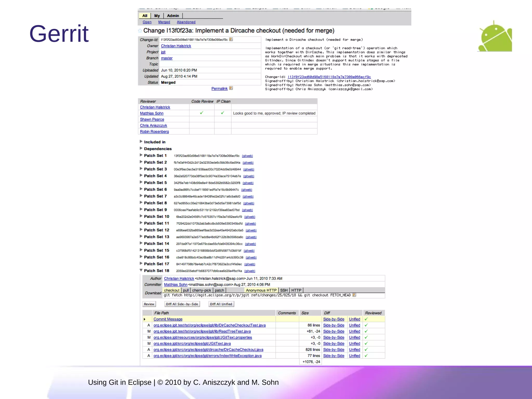Open the Commit Message file link
This screenshot has width=532, height=399.
coord(168,319)
